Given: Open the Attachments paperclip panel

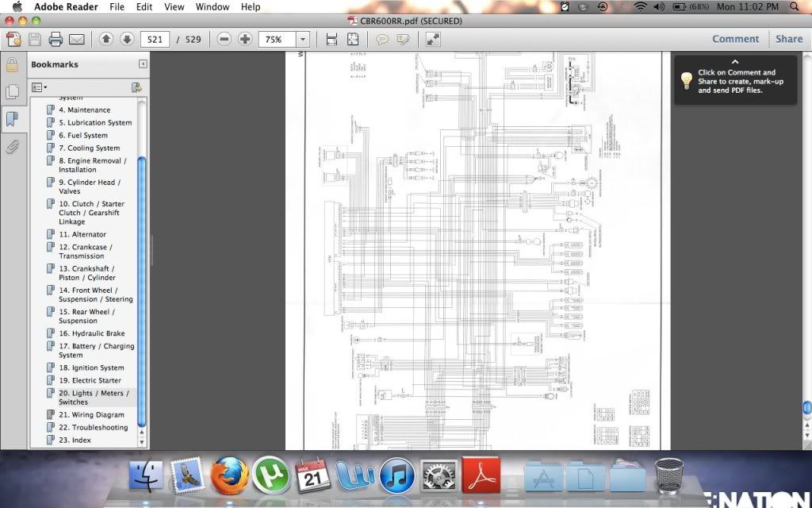Looking at the screenshot, I should (12, 147).
